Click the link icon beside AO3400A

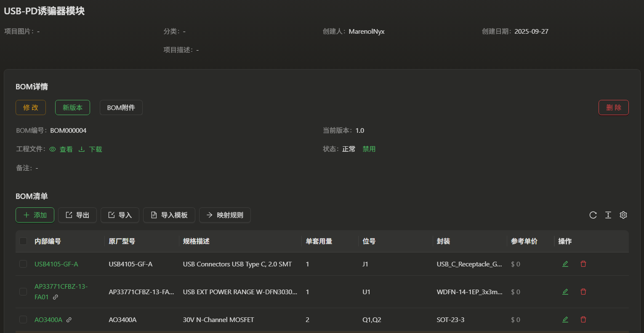[69, 320]
